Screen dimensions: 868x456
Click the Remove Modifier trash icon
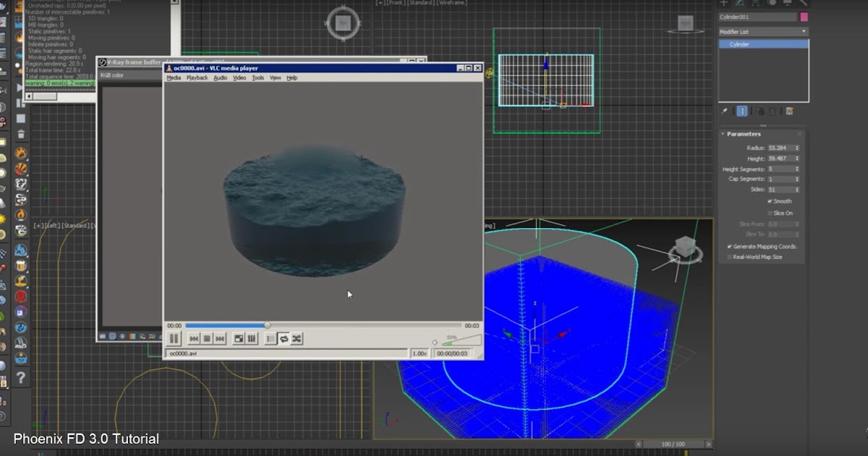(773, 111)
